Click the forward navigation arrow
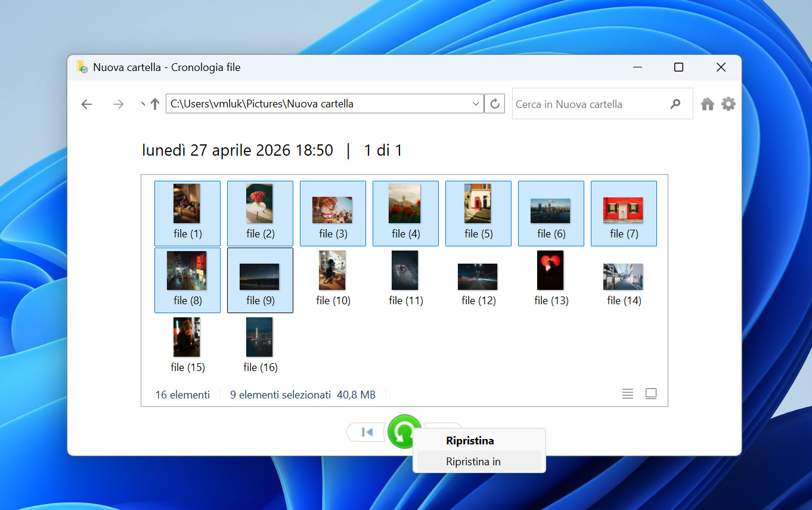The width and height of the screenshot is (812, 510). (x=119, y=104)
